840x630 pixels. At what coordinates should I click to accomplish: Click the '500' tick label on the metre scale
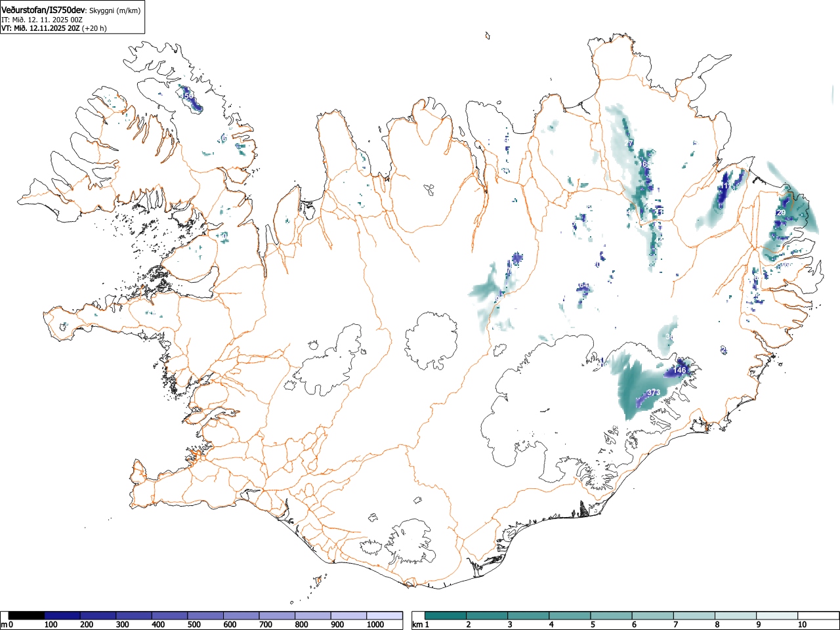click(x=194, y=625)
